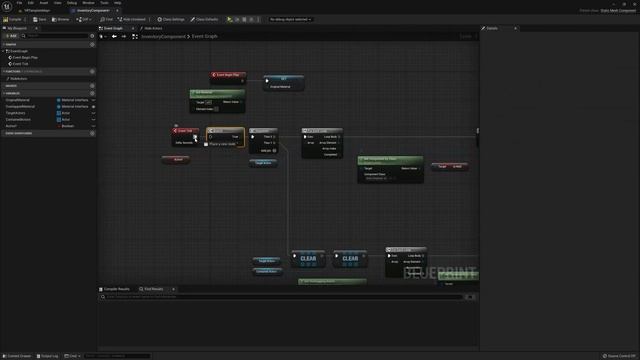Image resolution: width=640 pixels, height=360 pixels.
Task: Toggle visibility eye for Active? variable
Action: 93,126
